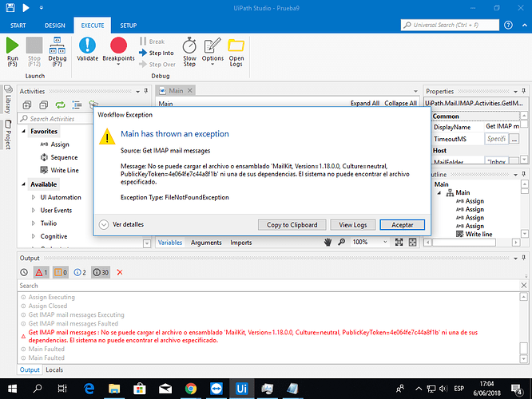Open the Library side panel tab
This screenshot has width=532, height=399.
pyautogui.click(x=8, y=99)
